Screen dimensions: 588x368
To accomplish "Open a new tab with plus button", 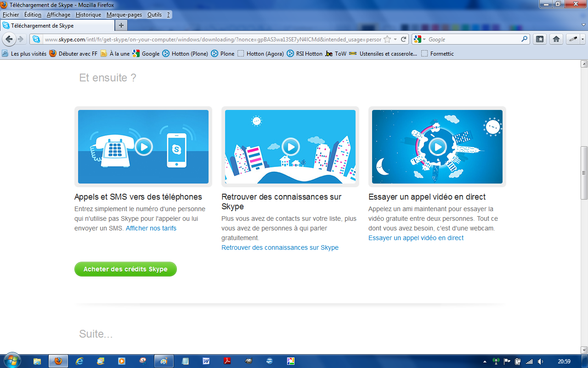I will tap(121, 25).
